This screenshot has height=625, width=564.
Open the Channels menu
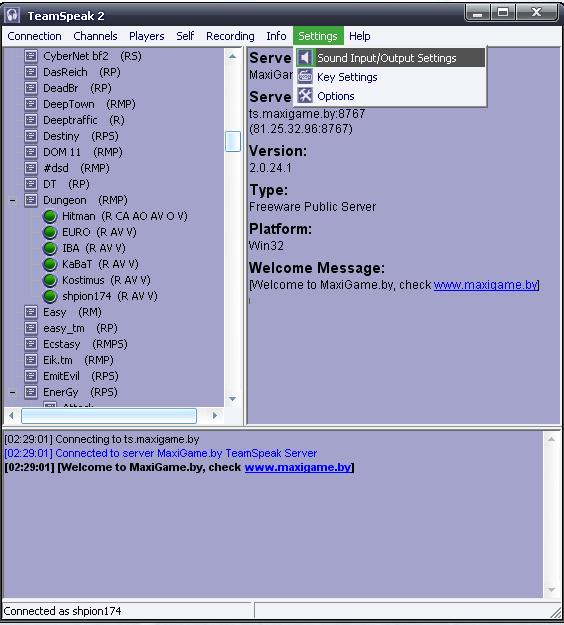[x=95, y=36]
